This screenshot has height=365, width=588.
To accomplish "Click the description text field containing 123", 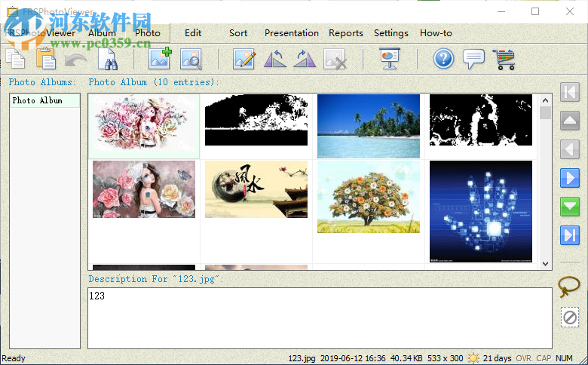I will pyautogui.click(x=320, y=318).
